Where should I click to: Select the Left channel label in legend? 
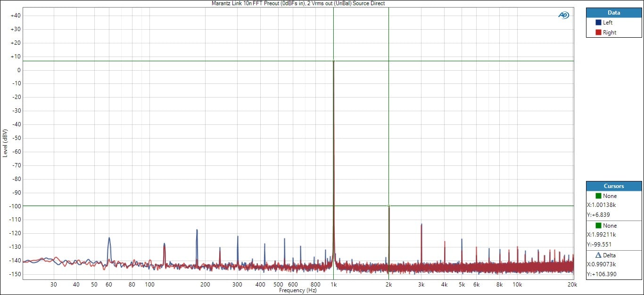pos(608,23)
